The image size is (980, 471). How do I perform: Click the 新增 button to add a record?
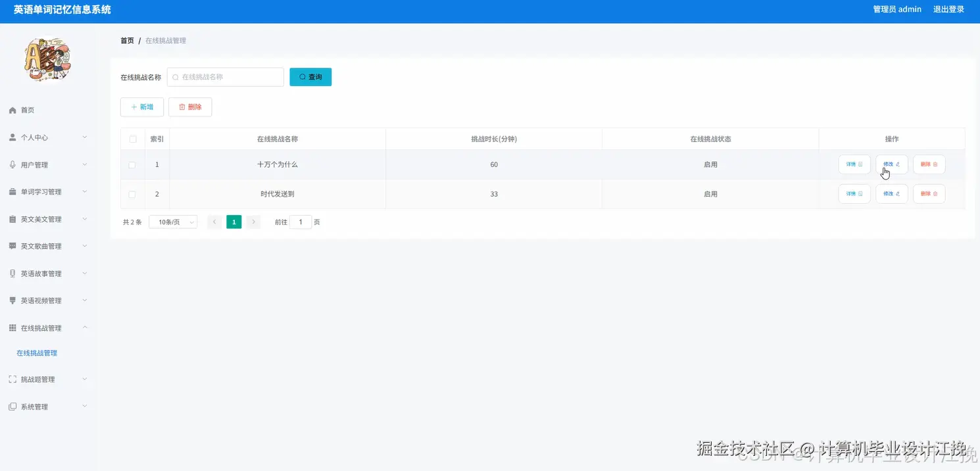pos(141,106)
